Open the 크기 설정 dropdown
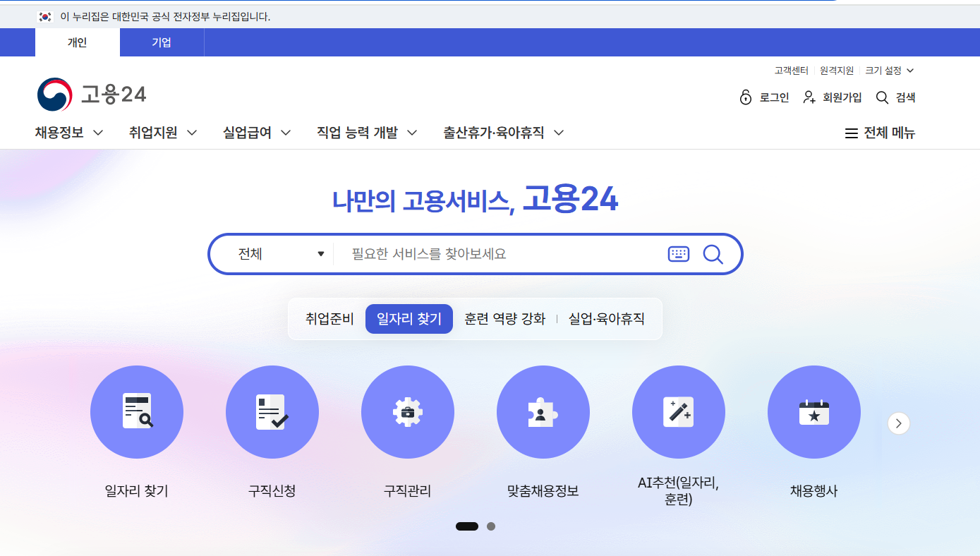 coord(890,71)
